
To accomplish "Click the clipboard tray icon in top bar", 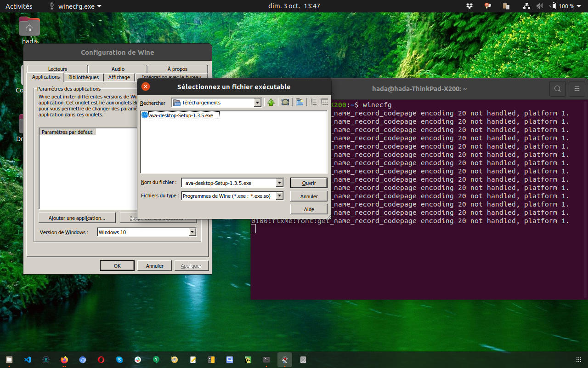I will pyautogui.click(x=506, y=6).
